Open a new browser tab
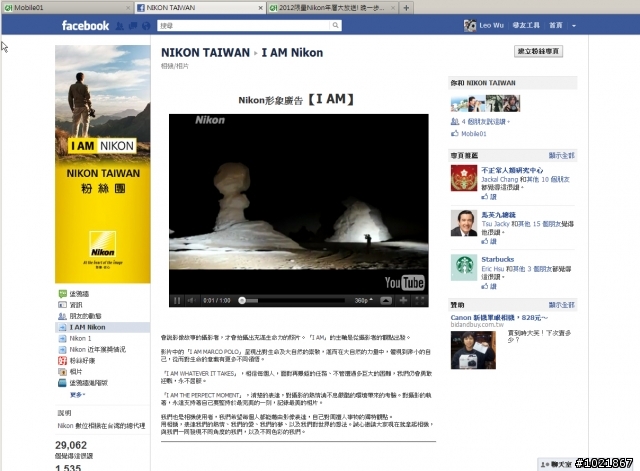Screen dimensions: 640x471 [406, 8]
